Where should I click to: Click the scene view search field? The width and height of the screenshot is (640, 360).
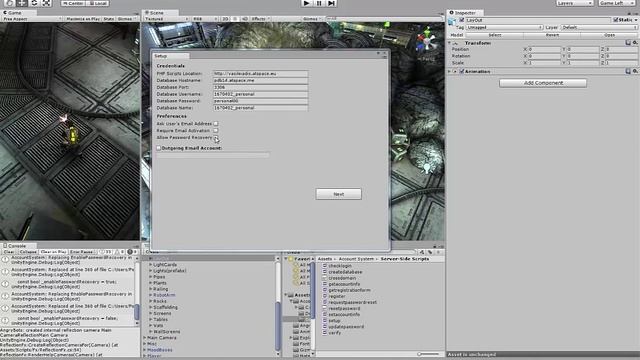[x=384, y=19]
